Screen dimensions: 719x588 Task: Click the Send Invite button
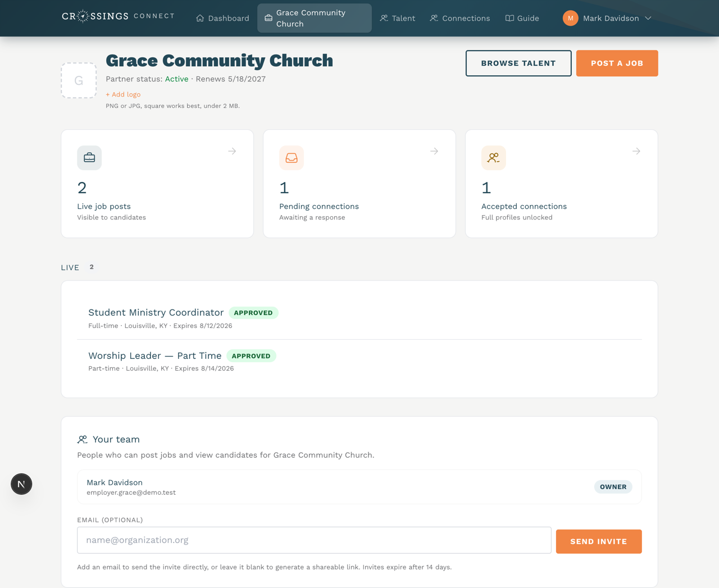pos(599,541)
